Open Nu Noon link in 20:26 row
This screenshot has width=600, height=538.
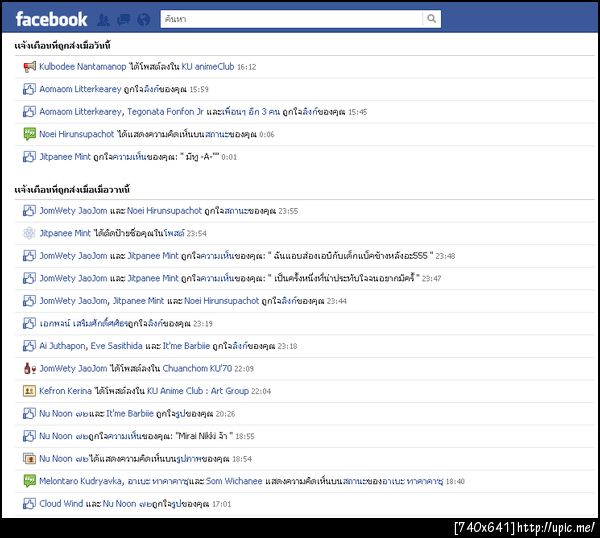(64, 413)
